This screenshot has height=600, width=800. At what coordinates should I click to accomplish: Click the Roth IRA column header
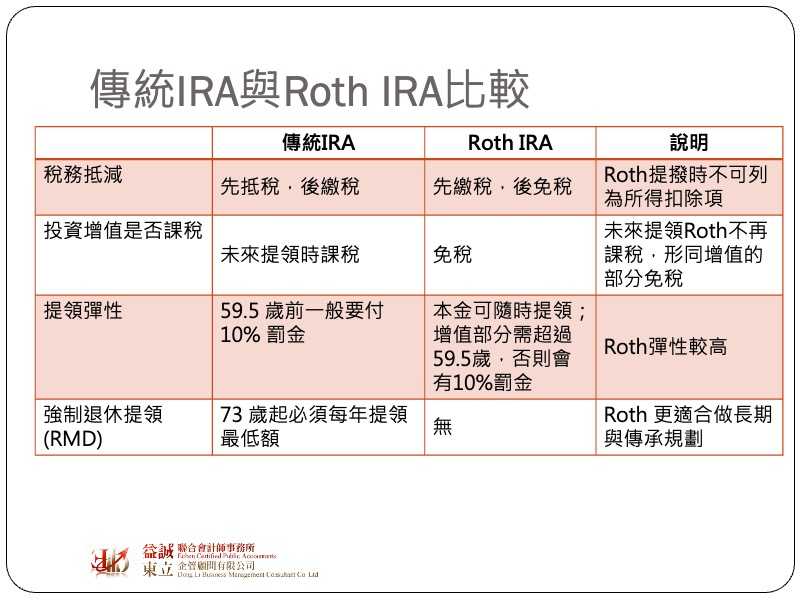[509, 143]
